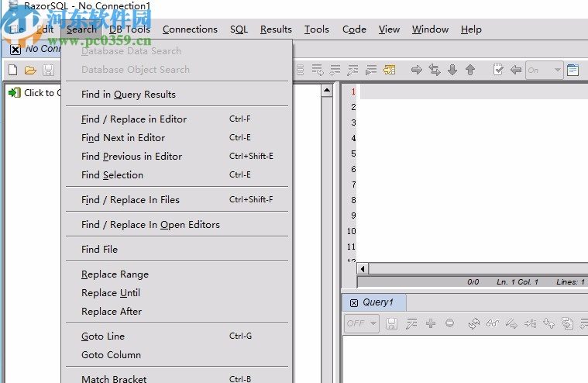Click the lines-with-pencil icon in main toolbar
The image size is (588, 383).
pos(352,70)
